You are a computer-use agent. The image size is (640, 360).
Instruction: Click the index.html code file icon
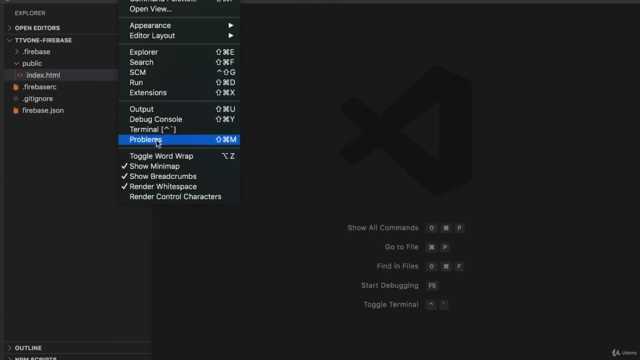20,75
